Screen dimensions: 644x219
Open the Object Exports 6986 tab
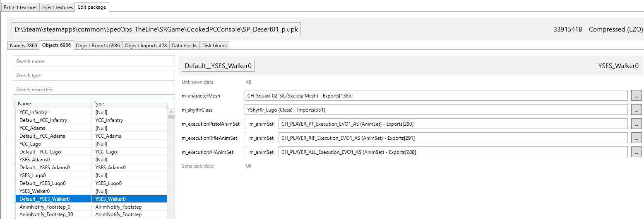[98, 45]
